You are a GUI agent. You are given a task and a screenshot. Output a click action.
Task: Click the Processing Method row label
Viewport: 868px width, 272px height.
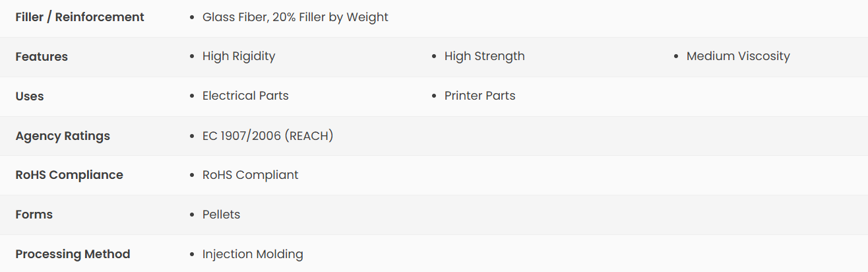pos(73,254)
